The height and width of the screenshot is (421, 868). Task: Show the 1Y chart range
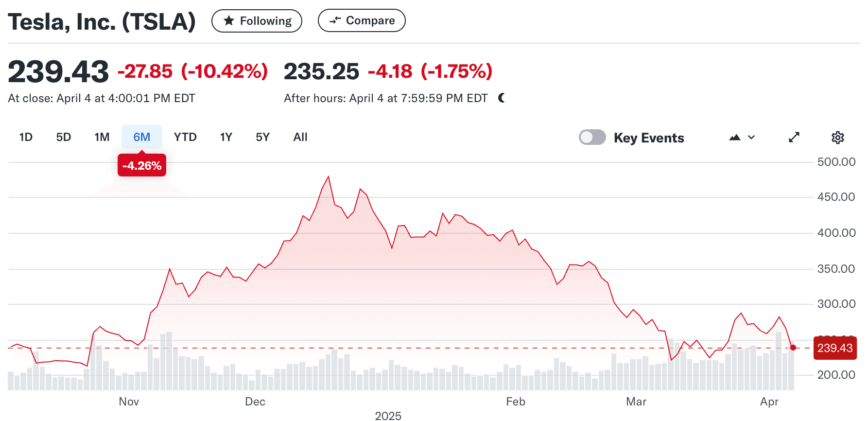[226, 137]
